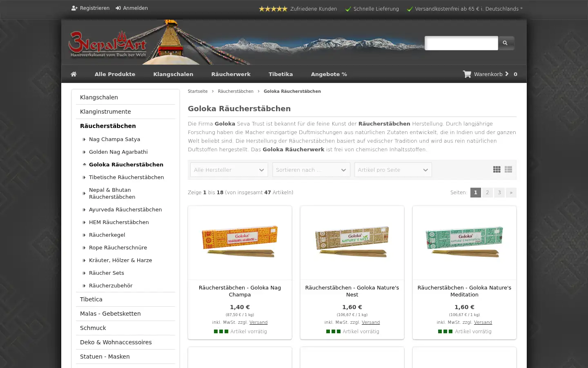Click Räucherstäbchen breadcrumb link
588x368 pixels.
point(236,91)
